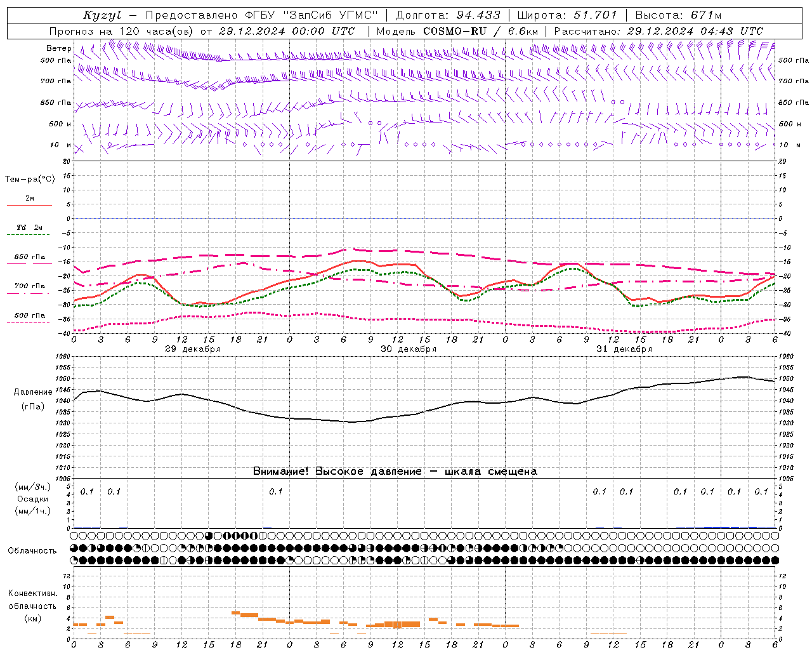Screen dimensions: 812x650
Task: Click the '(мм/3ч.)' precipitation unit label
Action: (x=33, y=487)
